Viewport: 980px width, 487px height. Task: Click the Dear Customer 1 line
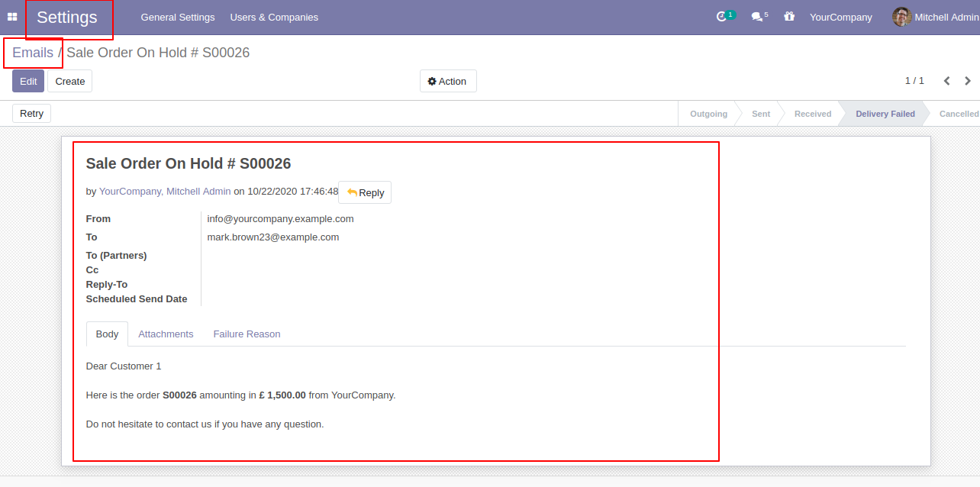click(x=124, y=366)
